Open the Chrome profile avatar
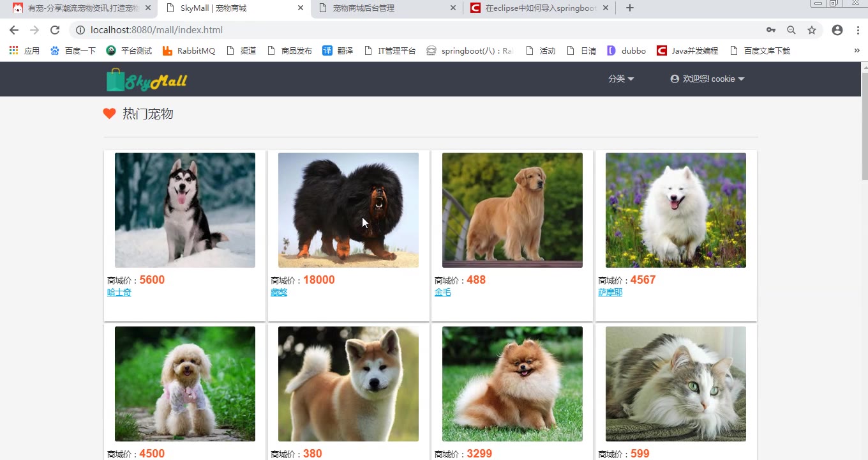Image resolution: width=868 pixels, height=460 pixels. point(837,30)
